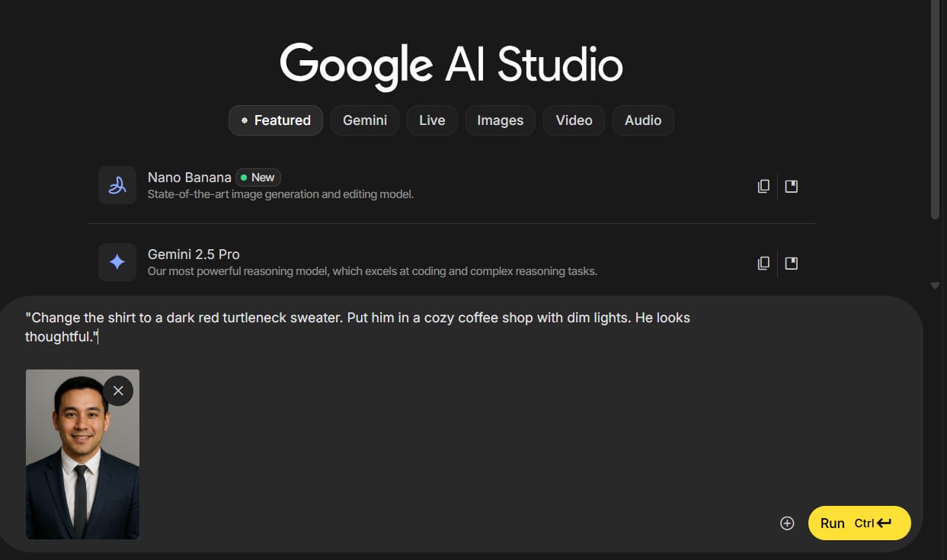Click the Google AI Studio heading

pyautogui.click(x=451, y=65)
